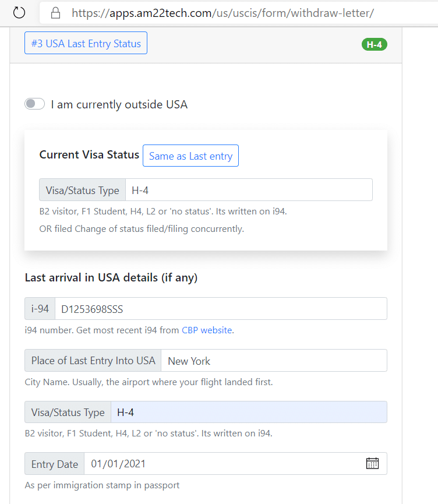Click the Last arrival in USA details heading

pos(111,278)
